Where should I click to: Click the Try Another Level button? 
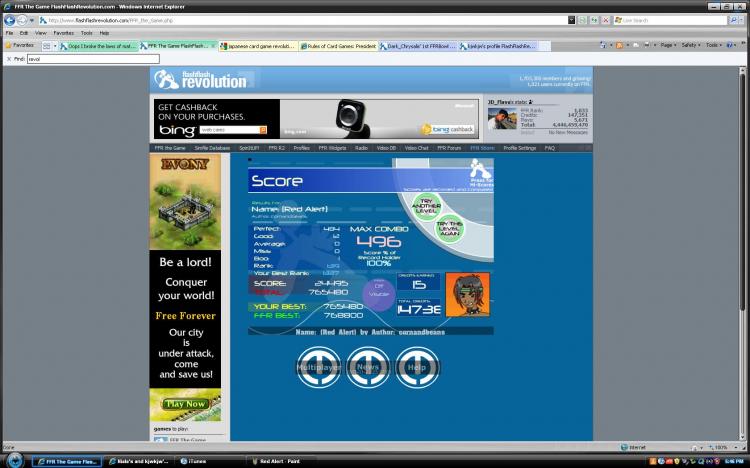point(427,206)
